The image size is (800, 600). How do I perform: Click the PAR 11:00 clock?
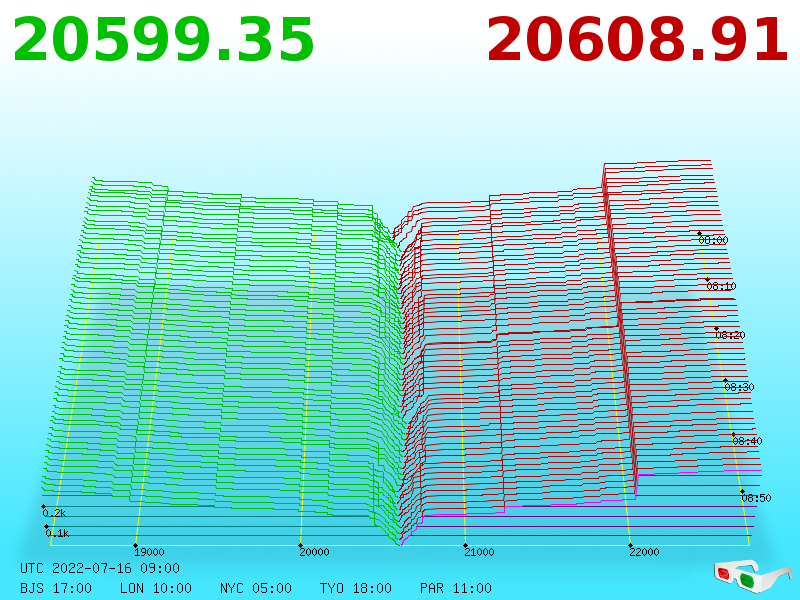pos(456,589)
